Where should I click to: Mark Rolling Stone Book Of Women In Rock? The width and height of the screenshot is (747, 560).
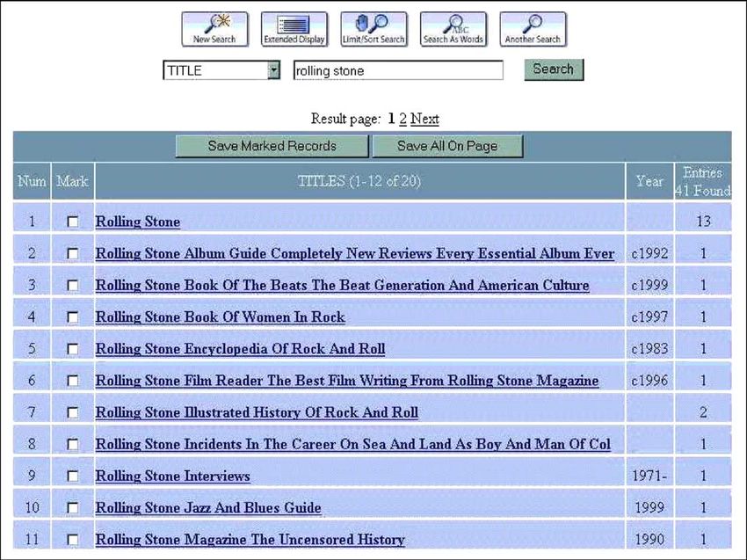pos(73,317)
